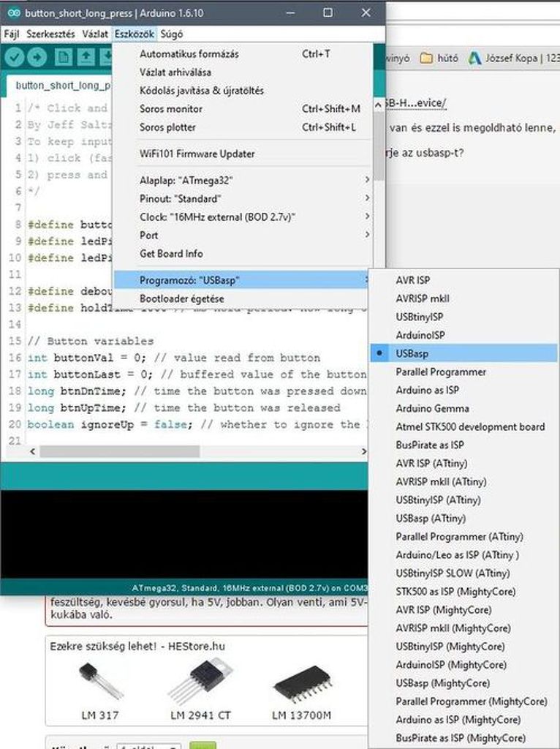This screenshot has width=560, height=749.
Task: Open the Fájl menu
Action: click(x=12, y=34)
